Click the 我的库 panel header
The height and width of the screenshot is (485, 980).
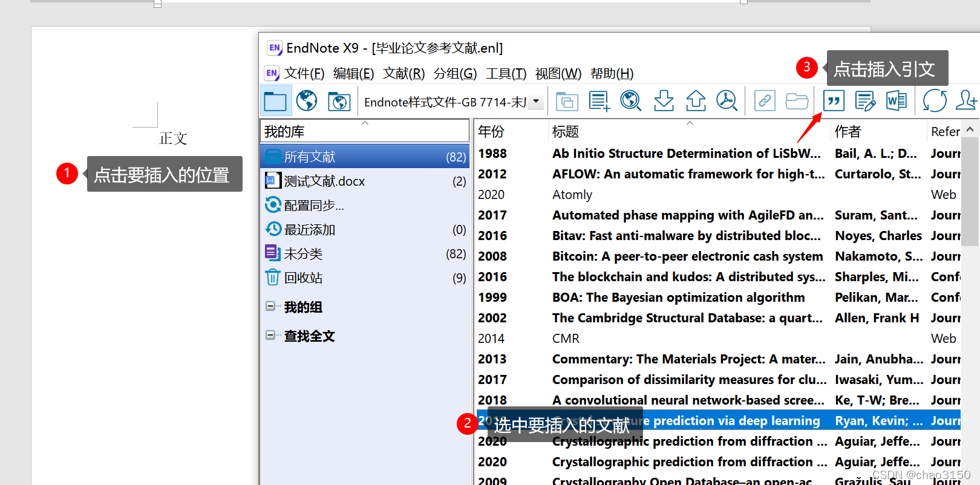[365, 131]
